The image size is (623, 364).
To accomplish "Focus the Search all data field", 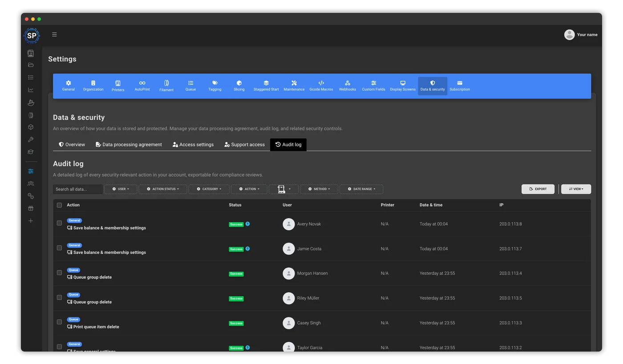I will coord(78,189).
